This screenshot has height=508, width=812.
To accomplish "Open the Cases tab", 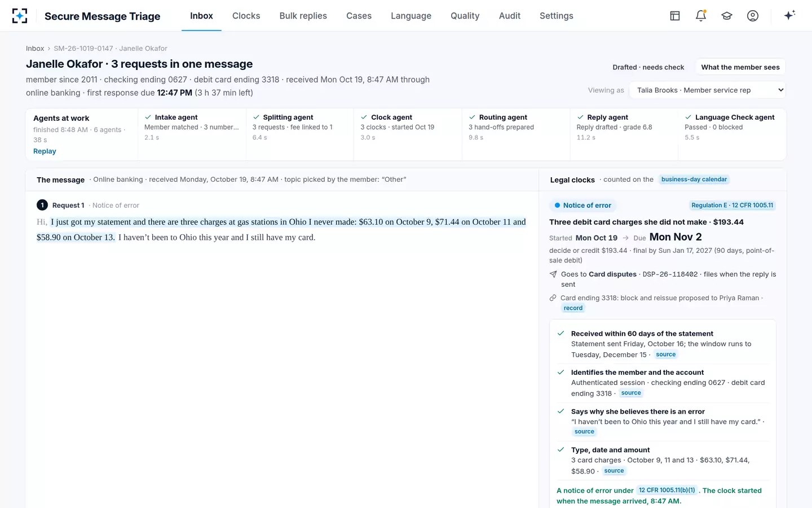I will (x=359, y=16).
